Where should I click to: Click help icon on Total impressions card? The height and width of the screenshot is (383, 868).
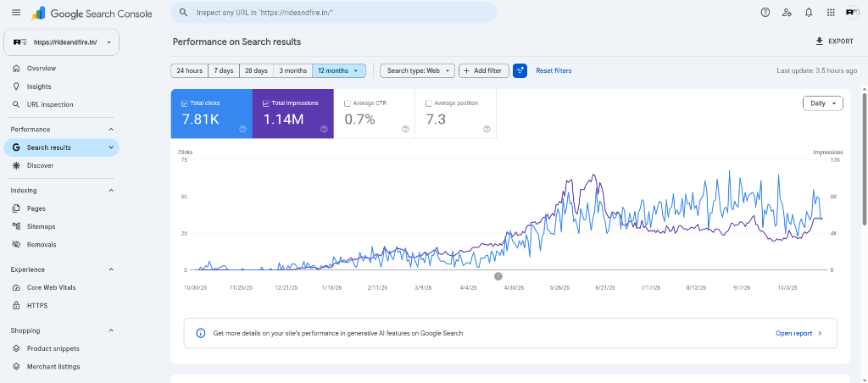click(324, 129)
